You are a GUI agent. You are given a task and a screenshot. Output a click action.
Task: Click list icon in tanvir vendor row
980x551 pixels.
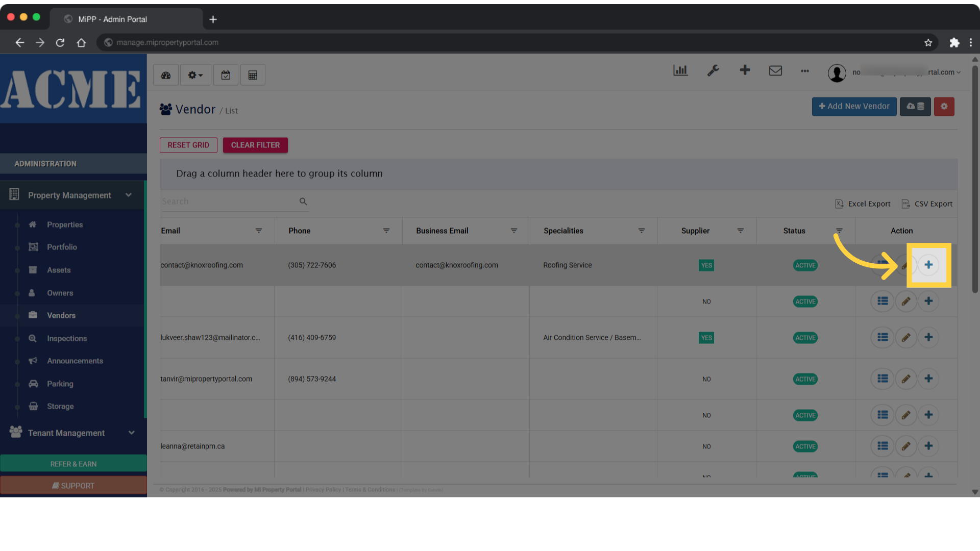click(883, 379)
